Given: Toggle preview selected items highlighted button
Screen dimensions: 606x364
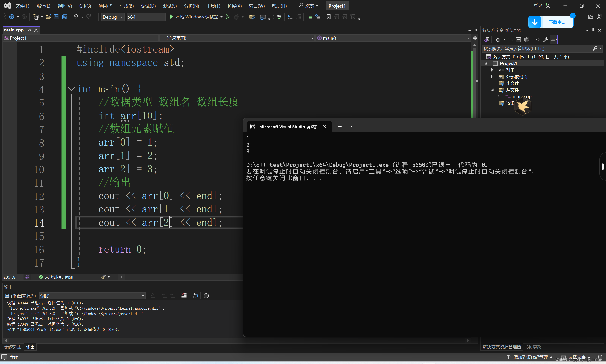Looking at the screenshot, I should [x=554, y=39].
